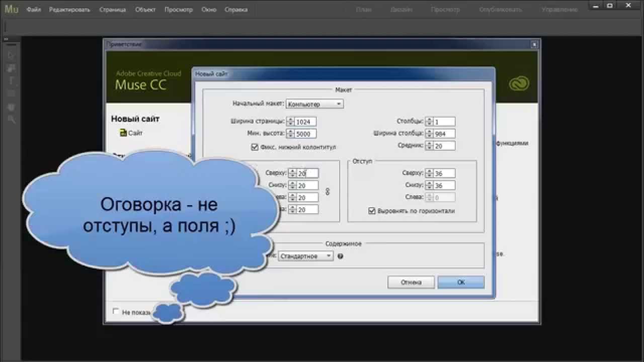
Task: Click the Новый сайт dialog title bar
Action: point(344,74)
